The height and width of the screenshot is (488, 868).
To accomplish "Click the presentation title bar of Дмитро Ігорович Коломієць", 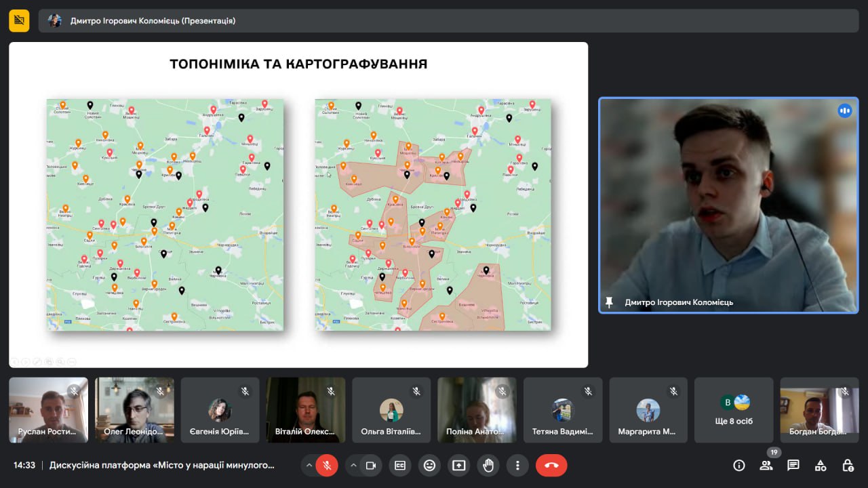I will (448, 21).
